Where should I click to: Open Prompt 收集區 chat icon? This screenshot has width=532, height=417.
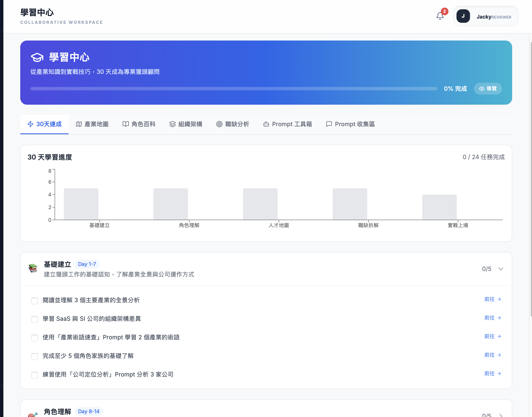[329, 124]
